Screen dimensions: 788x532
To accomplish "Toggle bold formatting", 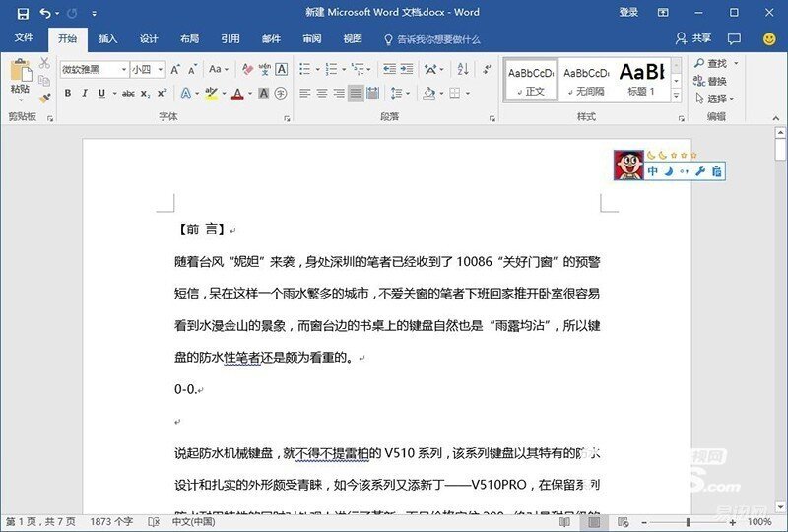I will tap(67, 93).
